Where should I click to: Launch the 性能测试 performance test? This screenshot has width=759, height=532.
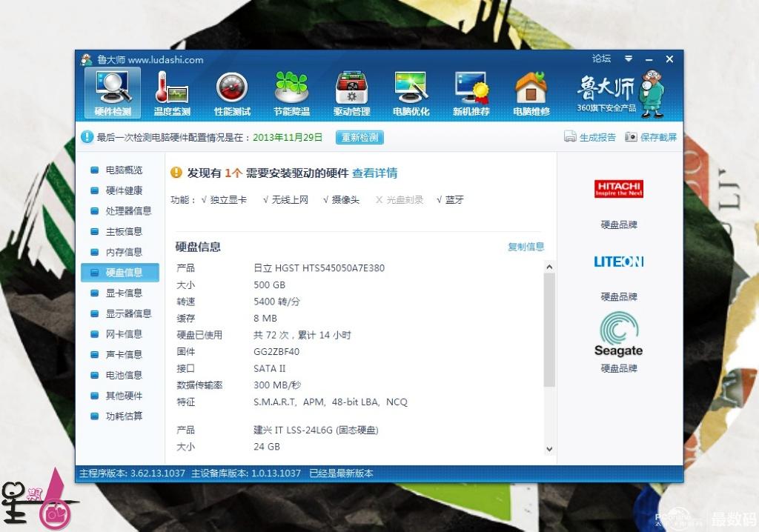tap(232, 93)
